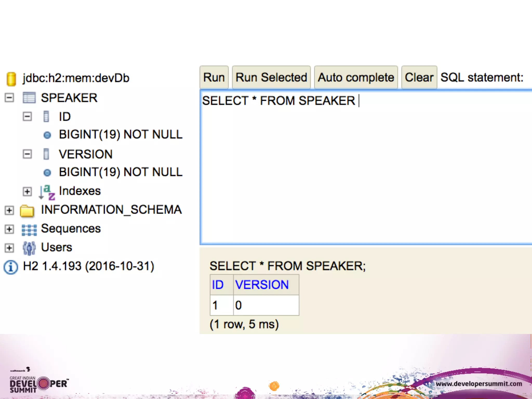
Task: Click the Indexes a-z sort icon
Action: (47, 192)
